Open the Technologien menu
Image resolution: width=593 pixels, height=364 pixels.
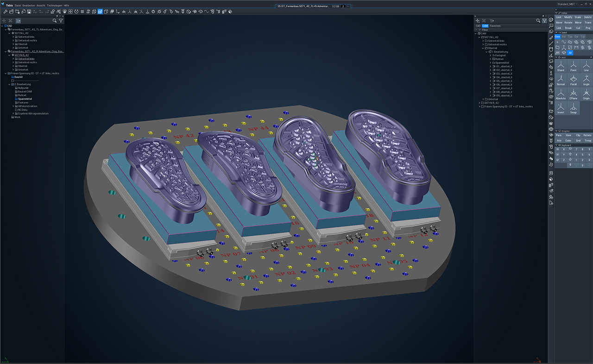pos(54,6)
